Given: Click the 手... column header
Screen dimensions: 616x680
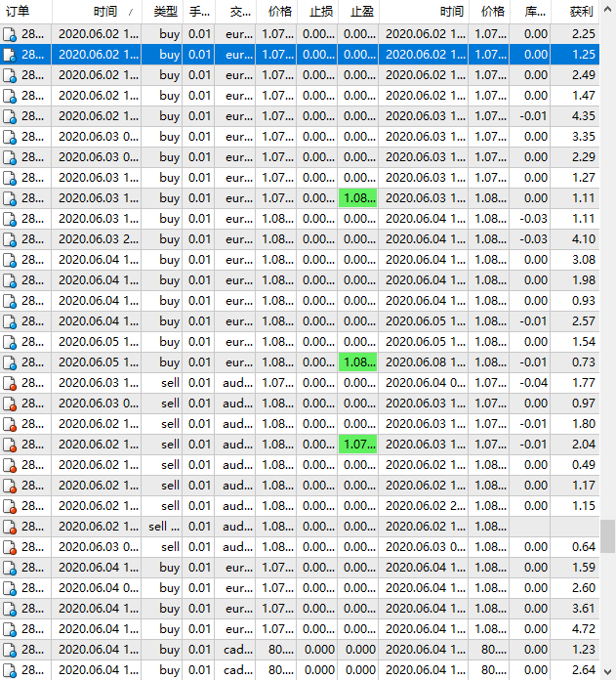Looking at the screenshot, I should tap(199, 12).
